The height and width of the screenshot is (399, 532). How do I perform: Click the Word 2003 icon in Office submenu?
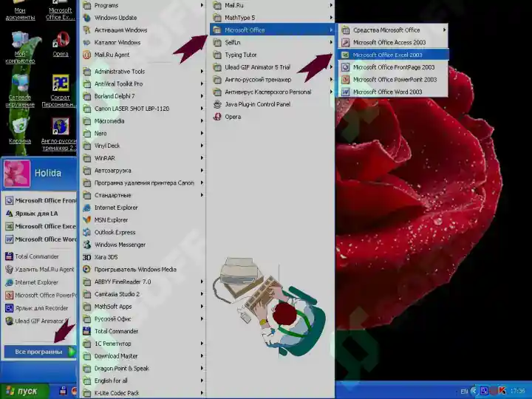345,92
